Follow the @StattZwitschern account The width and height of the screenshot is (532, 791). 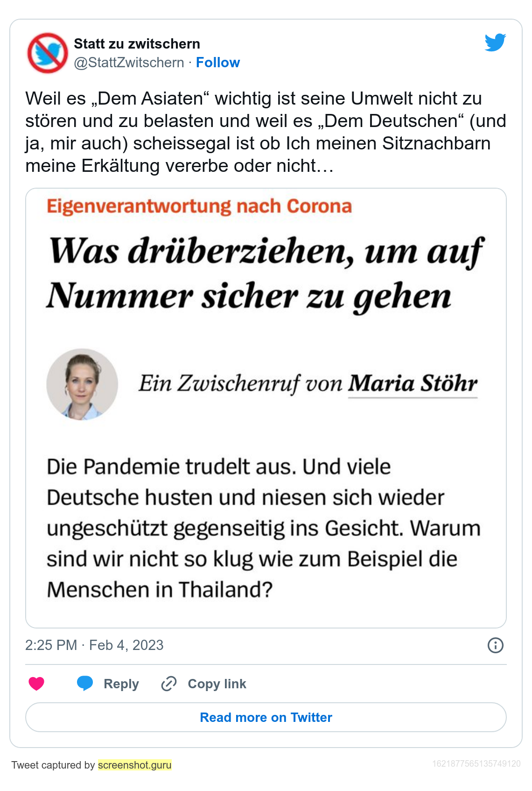click(x=217, y=63)
